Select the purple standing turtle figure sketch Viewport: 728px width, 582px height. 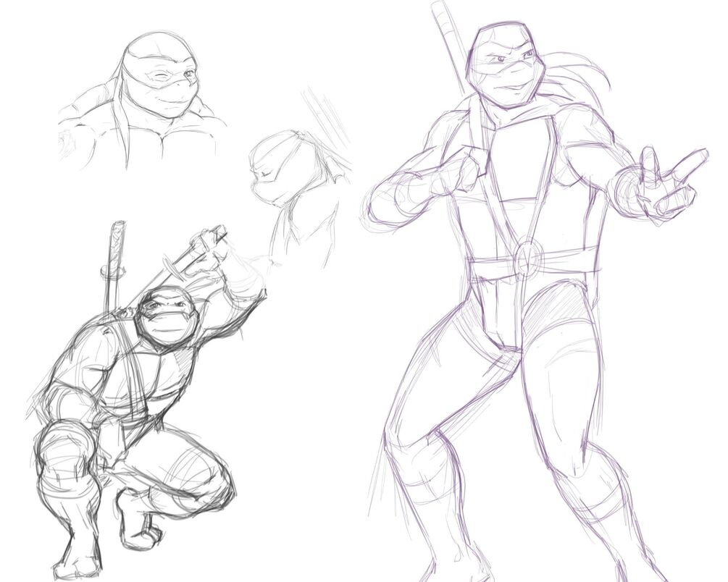click(x=534, y=292)
